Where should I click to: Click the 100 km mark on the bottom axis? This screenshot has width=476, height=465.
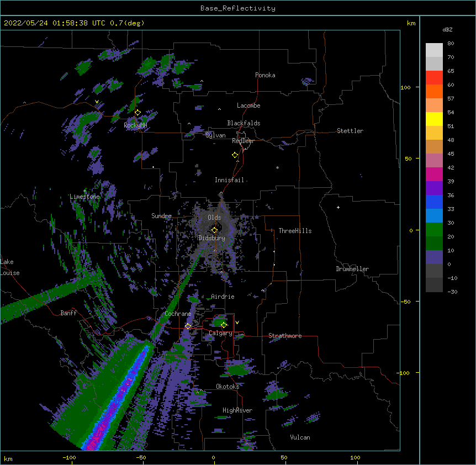(355, 457)
